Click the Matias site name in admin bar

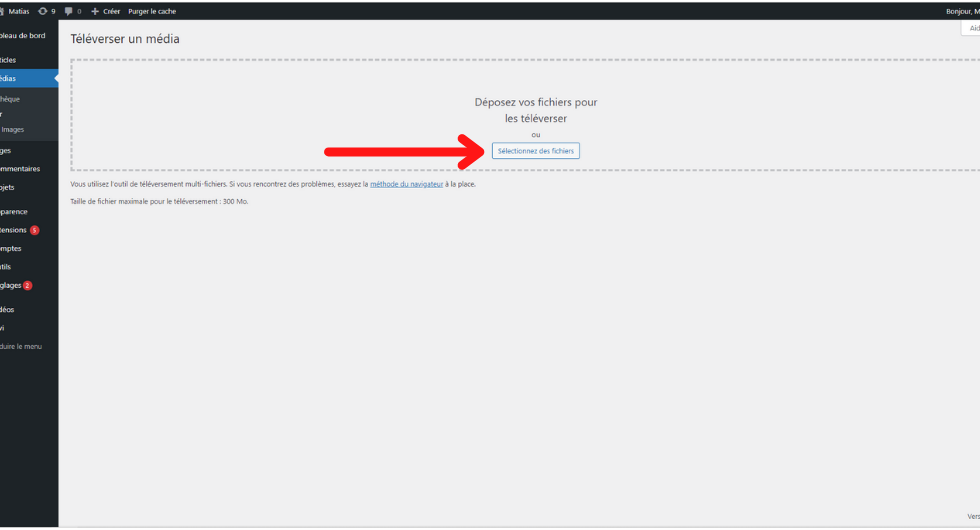[18, 11]
